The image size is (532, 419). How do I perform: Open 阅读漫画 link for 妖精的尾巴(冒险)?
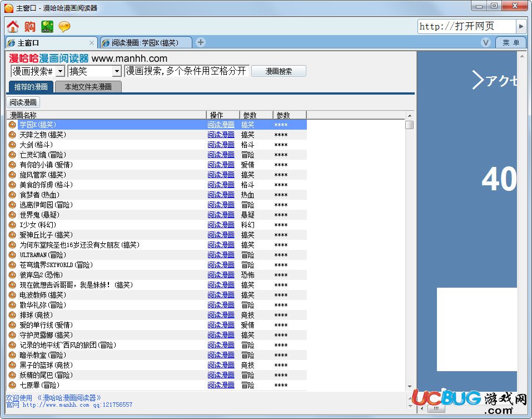pyautogui.click(x=221, y=375)
